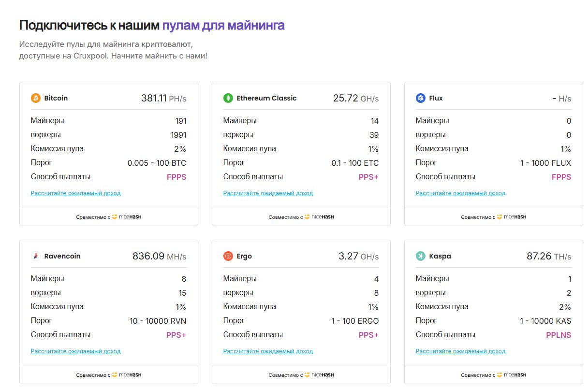Click the 25.72 GH/s Ethereum Classic hashrate

[x=356, y=99]
